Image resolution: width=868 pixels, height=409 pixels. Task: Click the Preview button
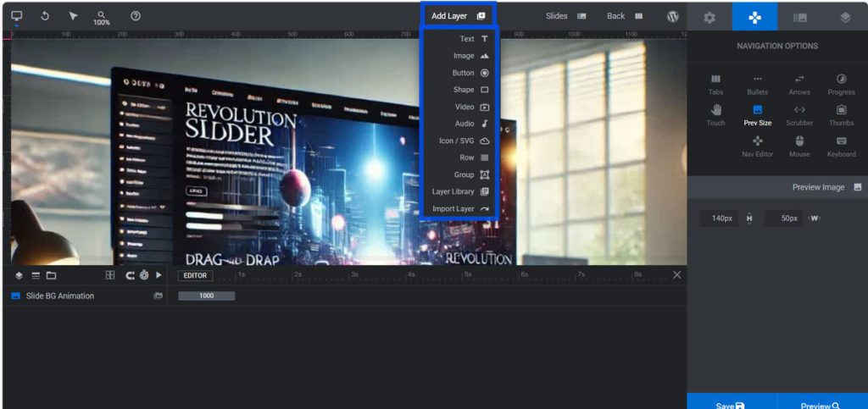pyautogui.click(x=820, y=406)
